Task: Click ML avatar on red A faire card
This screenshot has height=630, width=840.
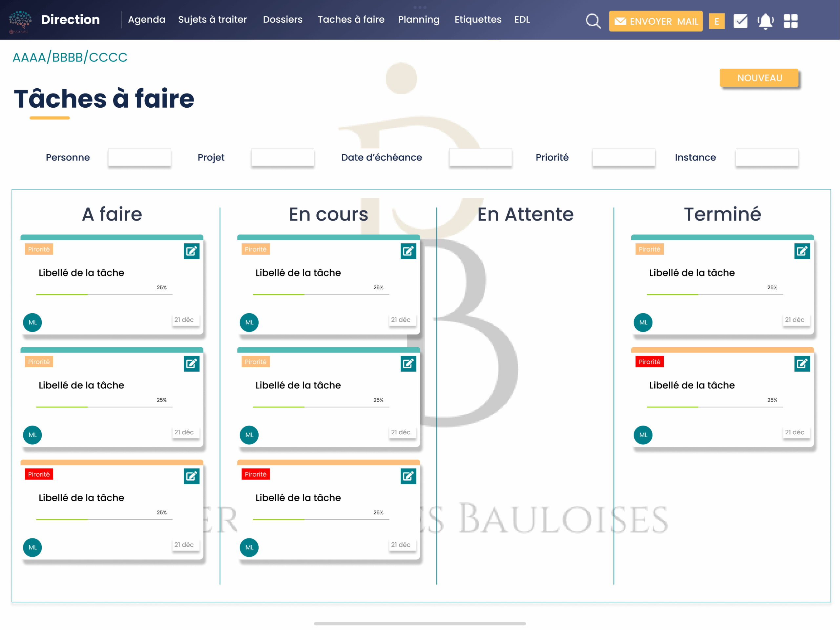Action: coord(33,547)
